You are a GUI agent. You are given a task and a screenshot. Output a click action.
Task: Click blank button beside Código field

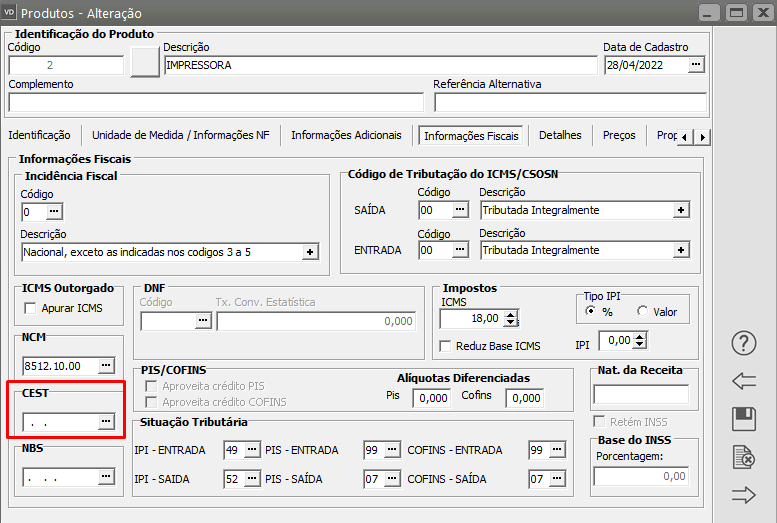coord(145,63)
